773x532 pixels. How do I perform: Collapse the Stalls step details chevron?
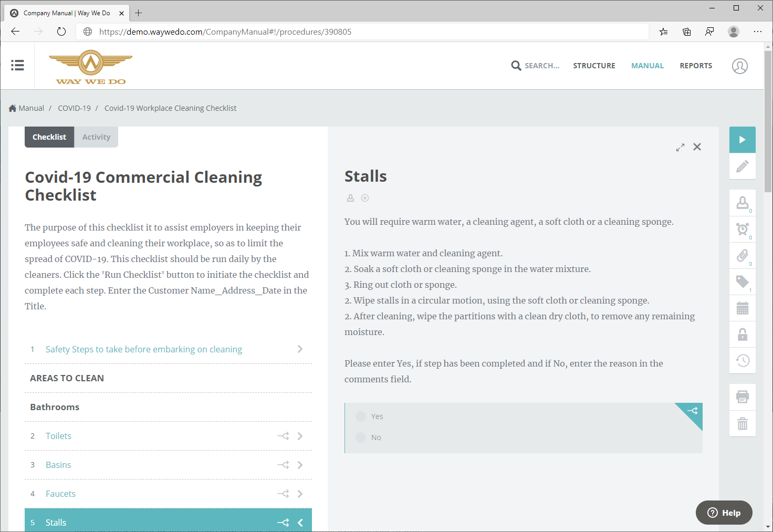pyautogui.click(x=300, y=522)
